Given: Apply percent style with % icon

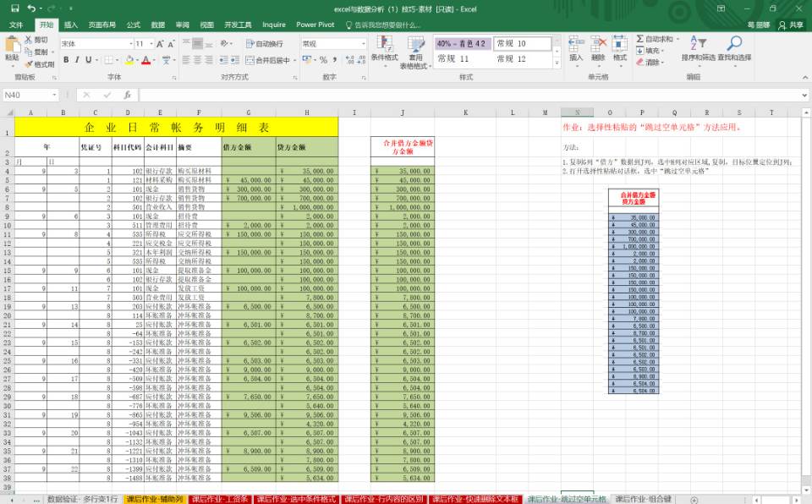Looking at the screenshot, I should [323, 60].
